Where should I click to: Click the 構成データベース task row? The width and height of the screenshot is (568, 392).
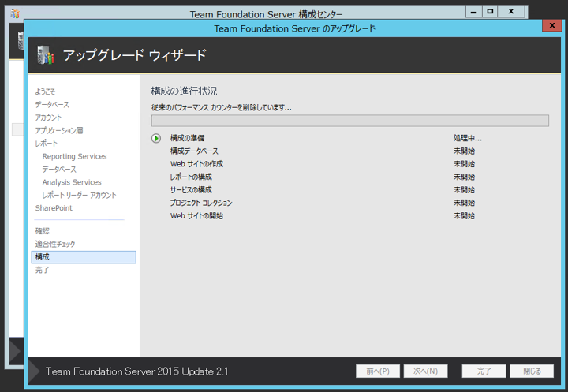tap(194, 151)
